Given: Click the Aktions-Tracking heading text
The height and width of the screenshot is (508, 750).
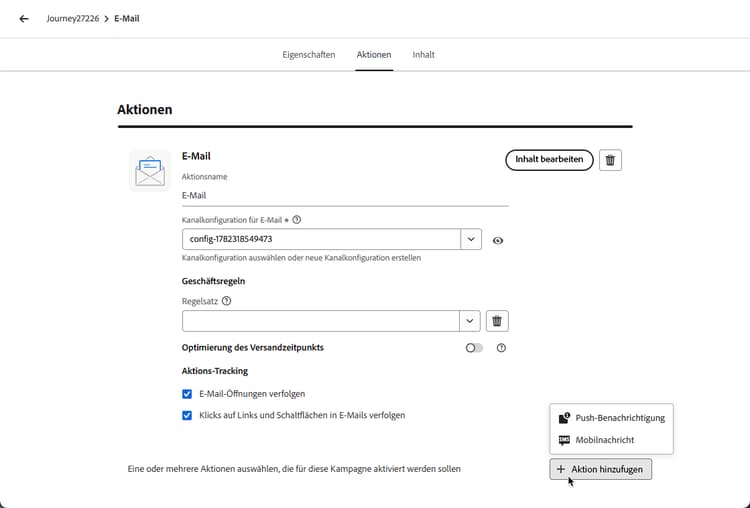Looking at the screenshot, I should coord(215,371).
